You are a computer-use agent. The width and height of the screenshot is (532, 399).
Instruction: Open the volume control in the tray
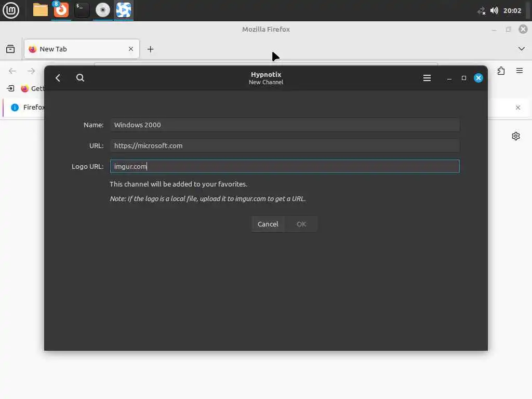tap(494, 10)
